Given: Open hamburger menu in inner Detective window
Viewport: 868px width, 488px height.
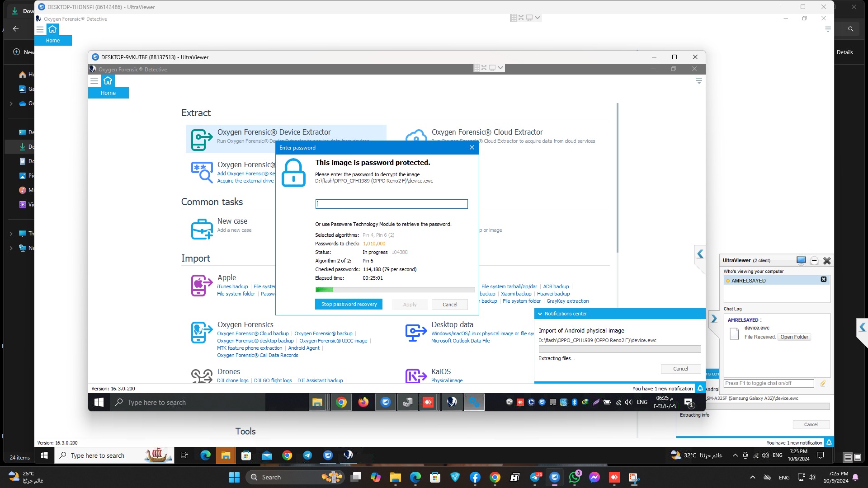Looking at the screenshot, I should 94,81.
